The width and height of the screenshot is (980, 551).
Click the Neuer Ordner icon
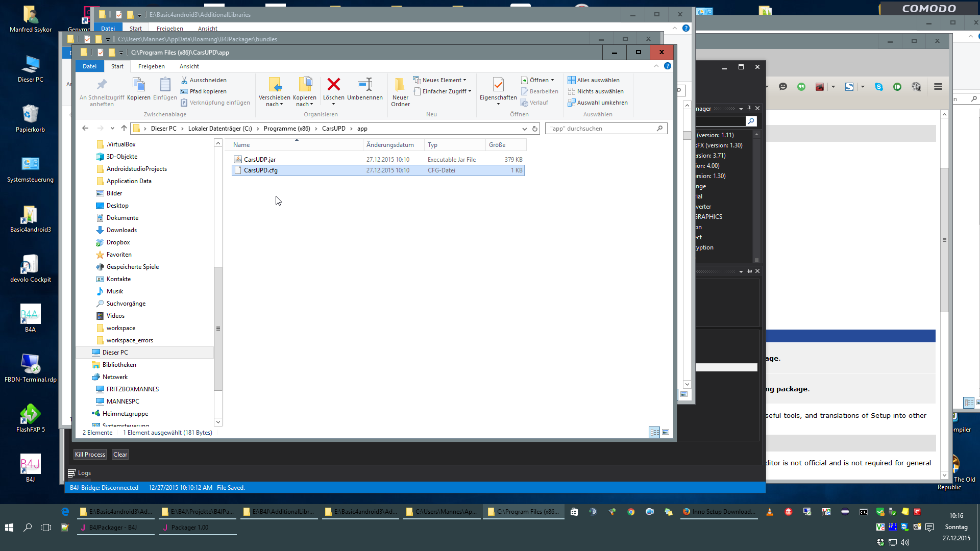tap(400, 84)
